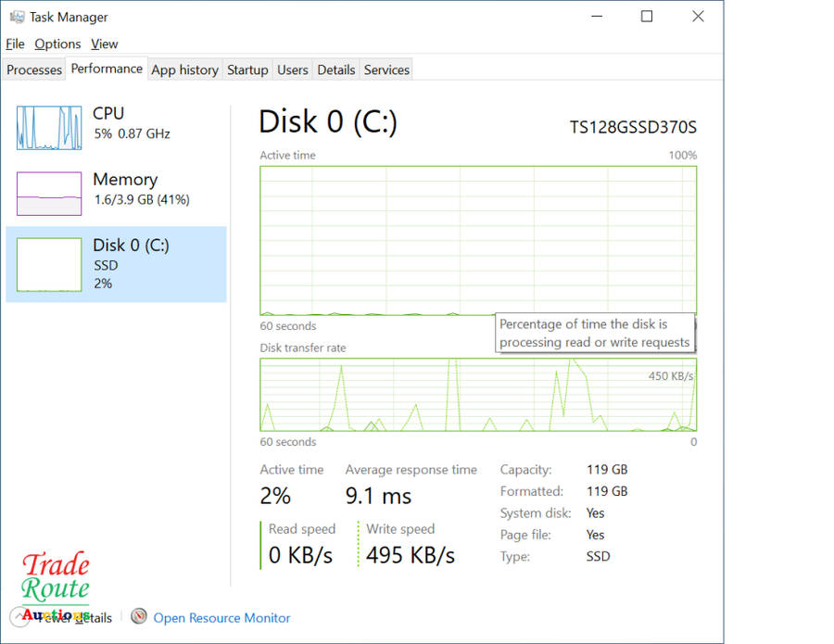The height and width of the screenshot is (644, 834).
Task: Click the Active time graph area
Action: point(477,240)
